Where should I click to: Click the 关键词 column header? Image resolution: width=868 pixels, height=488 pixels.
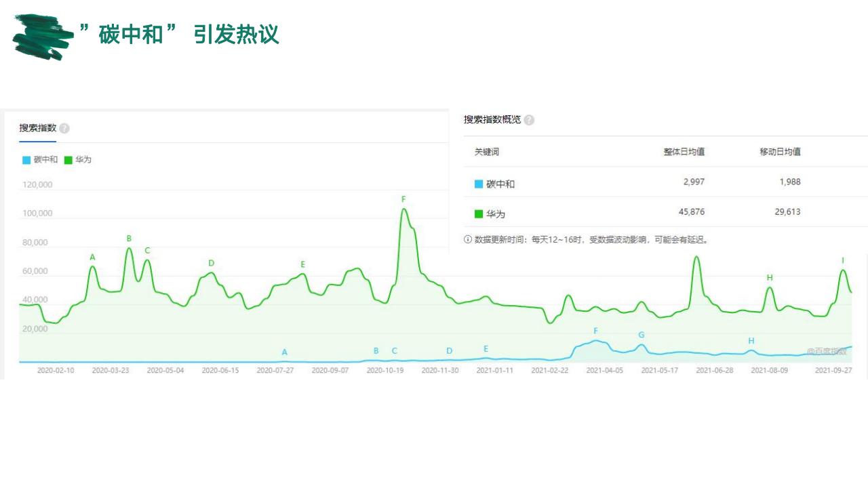pos(487,152)
